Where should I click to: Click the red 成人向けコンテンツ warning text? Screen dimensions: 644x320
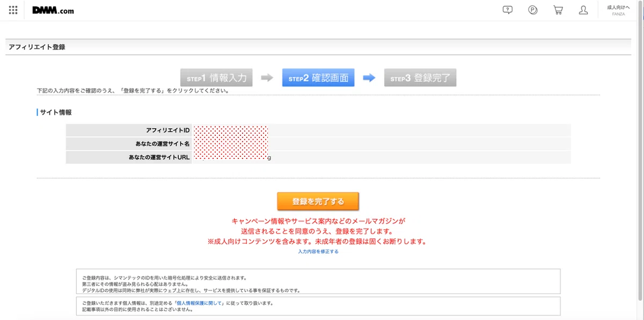click(318, 242)
